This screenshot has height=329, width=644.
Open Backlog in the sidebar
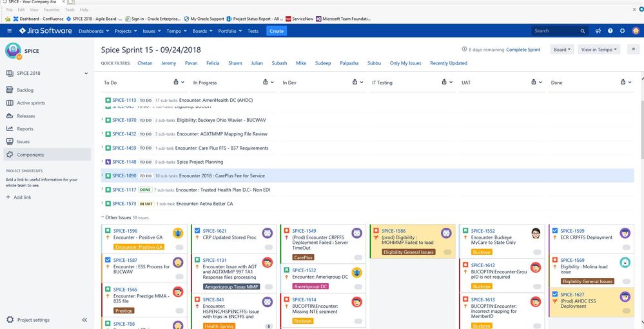click(x=25, y=90)
